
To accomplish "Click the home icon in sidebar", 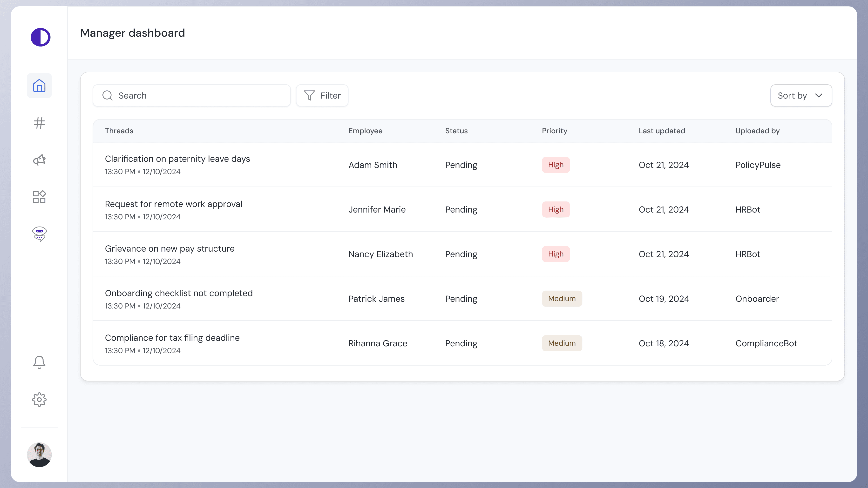I will 40,86.
